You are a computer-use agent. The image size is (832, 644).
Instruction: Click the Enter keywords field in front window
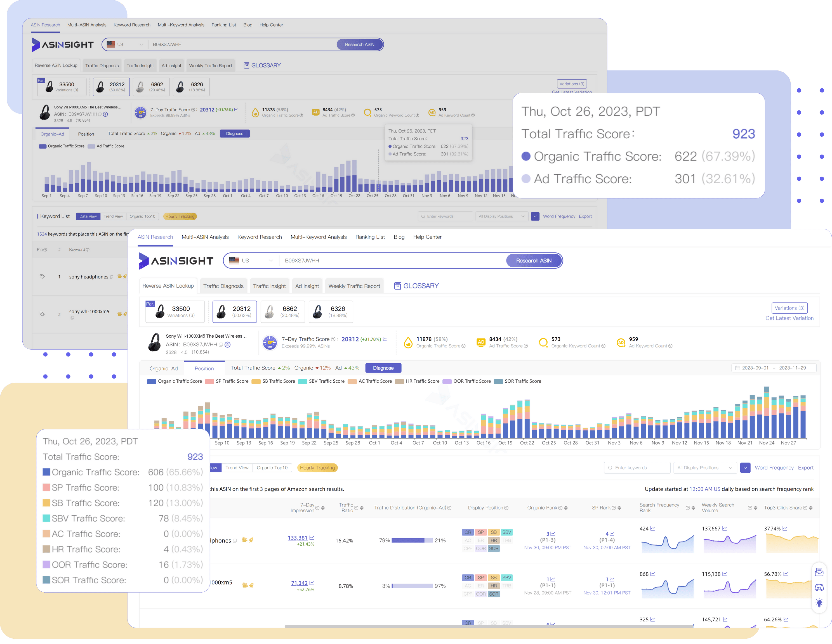tap(637, 468)
